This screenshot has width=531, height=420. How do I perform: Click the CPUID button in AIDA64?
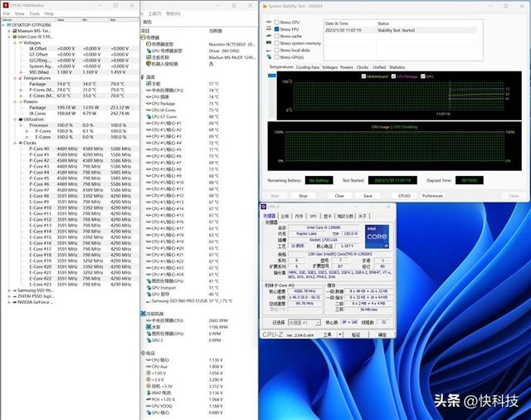[404, 196]
